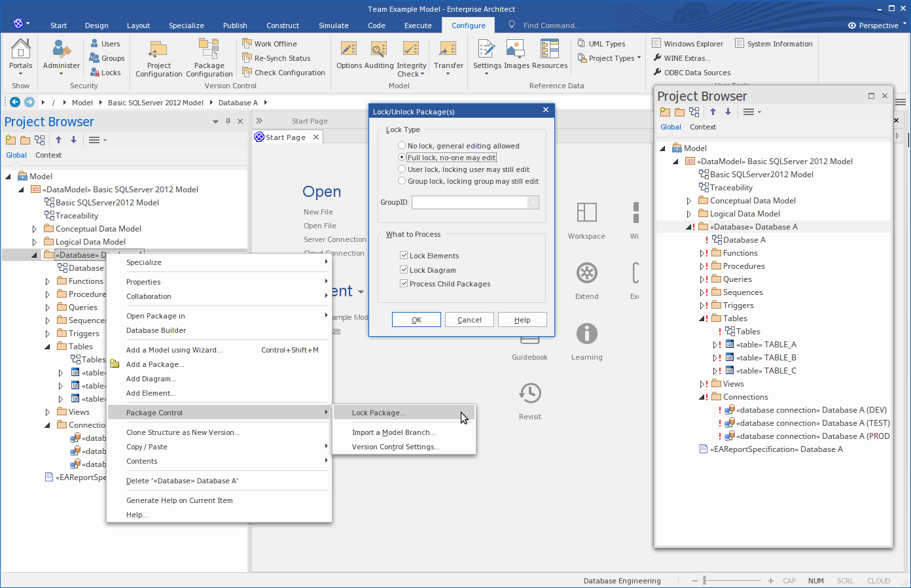Viewport: 911px width, 588px height.
Task: Adjust the zoom slider in status bar
Action: (705, 581)
